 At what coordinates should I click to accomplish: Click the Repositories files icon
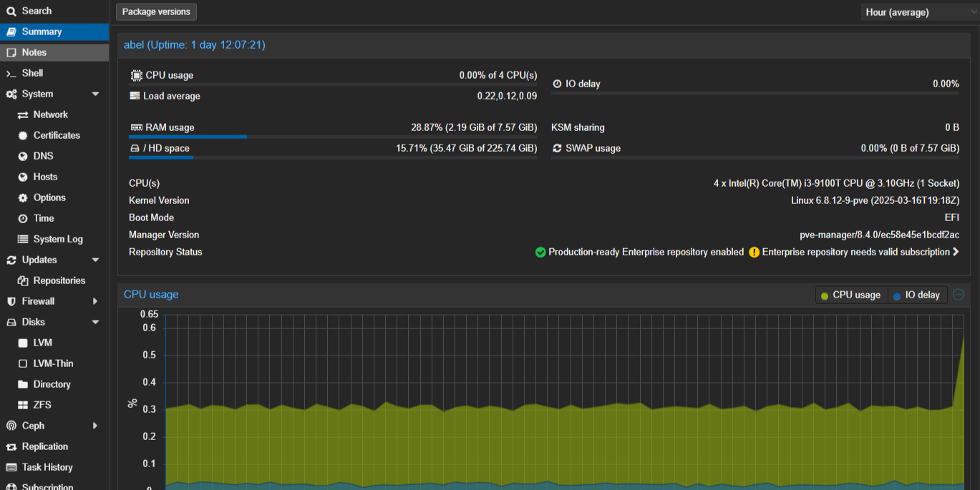(23, 280)
